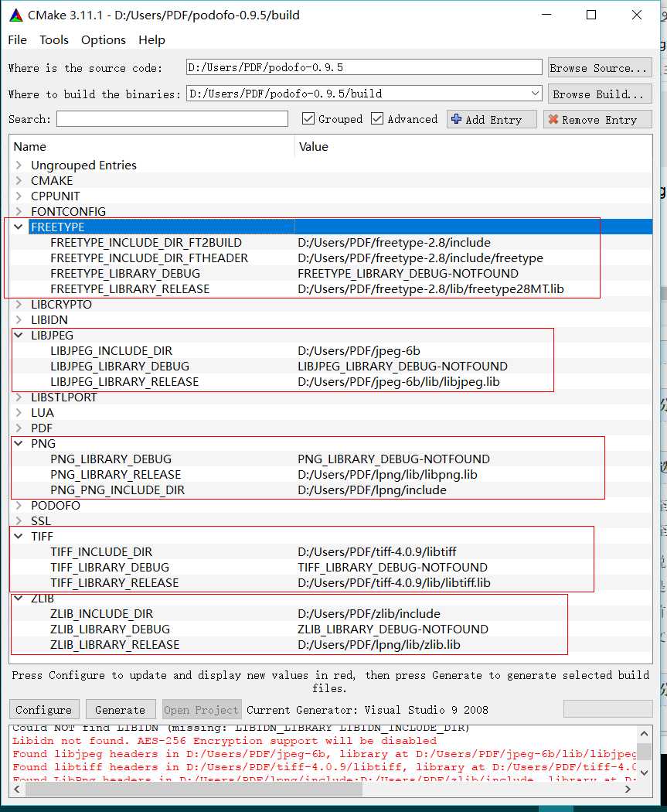
Task: Expand the LIBIDN group
Action: [19, 320]
